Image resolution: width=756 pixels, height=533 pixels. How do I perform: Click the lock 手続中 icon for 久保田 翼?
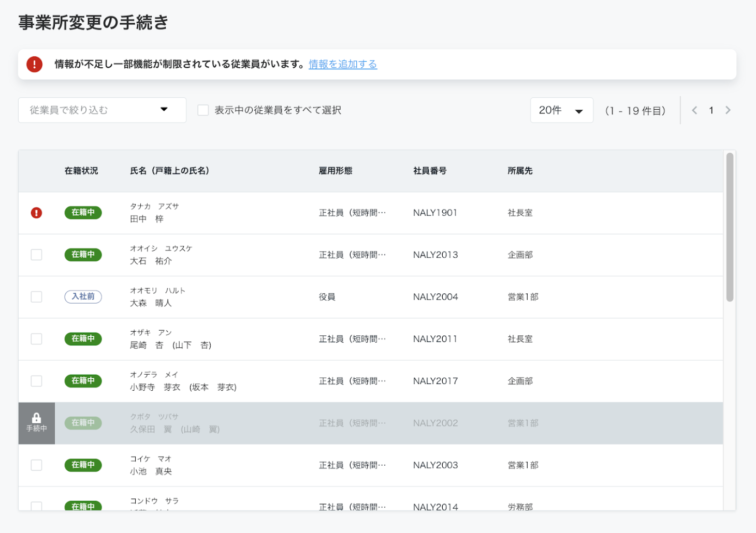point(37,423)
